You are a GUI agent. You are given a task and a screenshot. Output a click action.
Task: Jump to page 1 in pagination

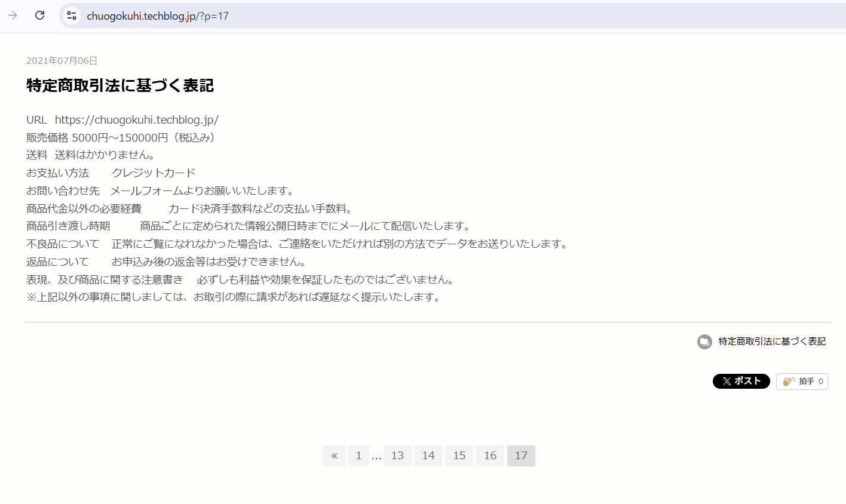tap(358, 456)
